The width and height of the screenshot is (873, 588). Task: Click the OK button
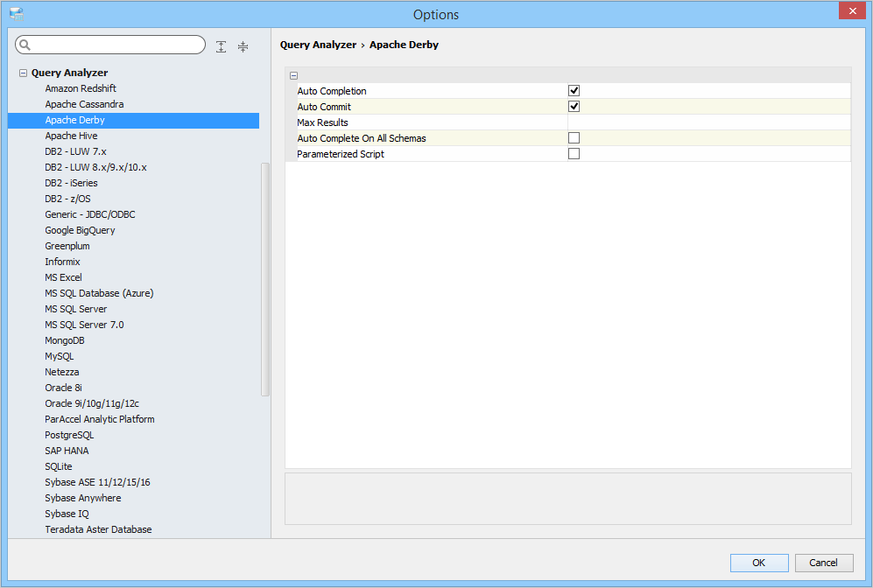pos(759,563)
